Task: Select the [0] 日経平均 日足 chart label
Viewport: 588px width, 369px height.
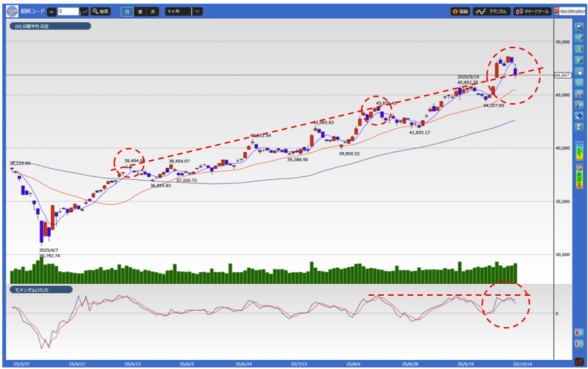Action: click(x=50, y=27)
